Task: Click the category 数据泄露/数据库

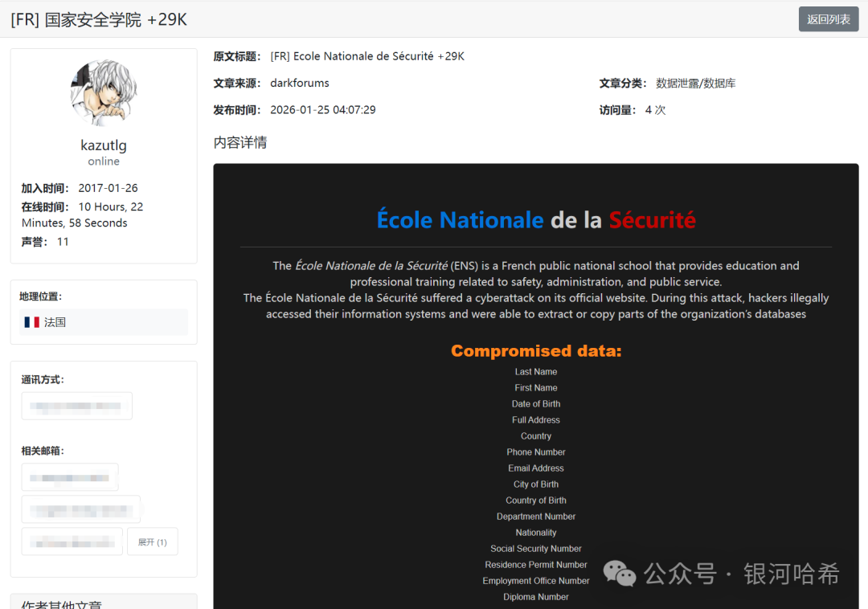Action: (x=696, y=84)
